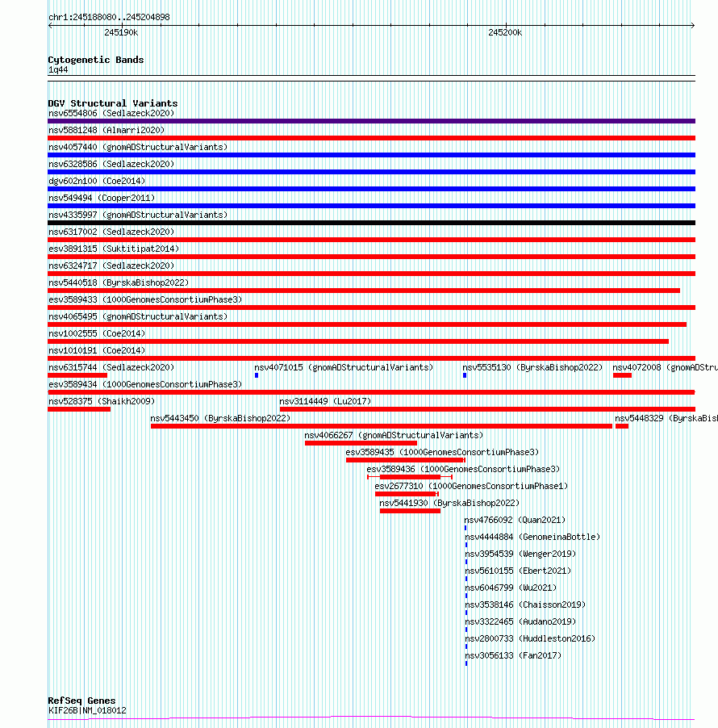The width and height of the screenshot is (718, 728).
Task: Select the nsv5448329 variant label
Action: click(x=666, y=418)
